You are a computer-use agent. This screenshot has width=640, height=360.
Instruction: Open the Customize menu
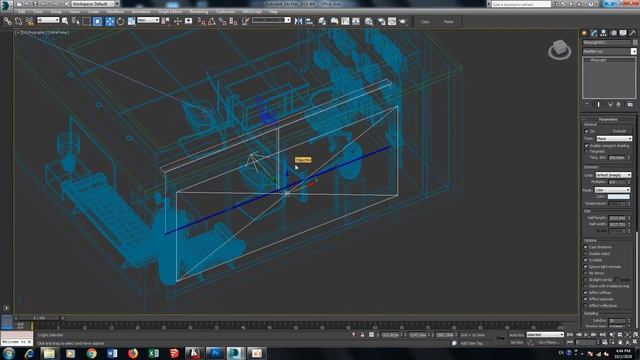(225, 12)
